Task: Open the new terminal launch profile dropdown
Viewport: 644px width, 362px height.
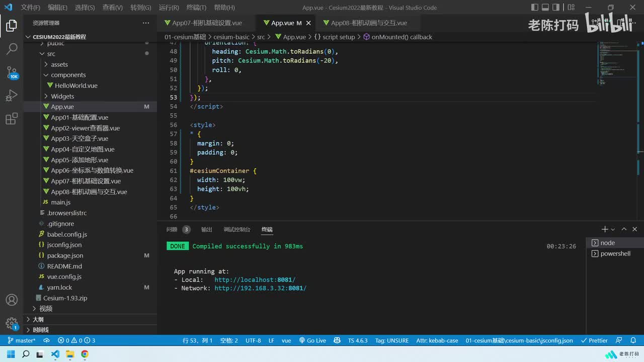Action: click(613, 229)
